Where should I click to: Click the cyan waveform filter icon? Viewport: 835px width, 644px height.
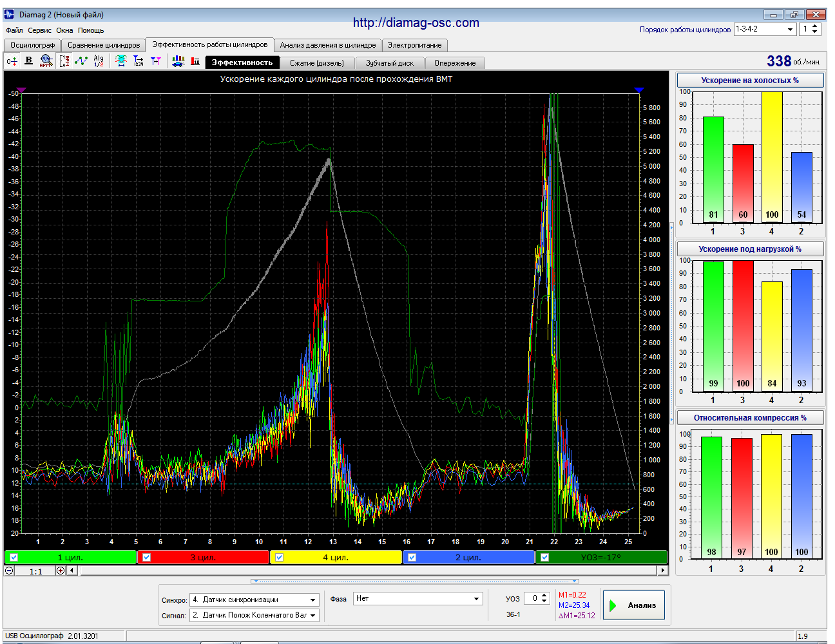coord(121,61)
